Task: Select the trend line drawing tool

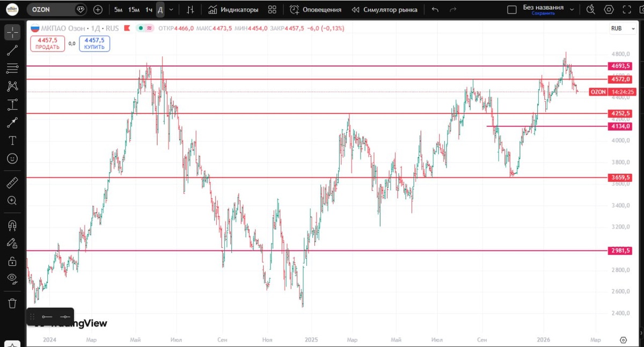Action: [x=12, y=50]
